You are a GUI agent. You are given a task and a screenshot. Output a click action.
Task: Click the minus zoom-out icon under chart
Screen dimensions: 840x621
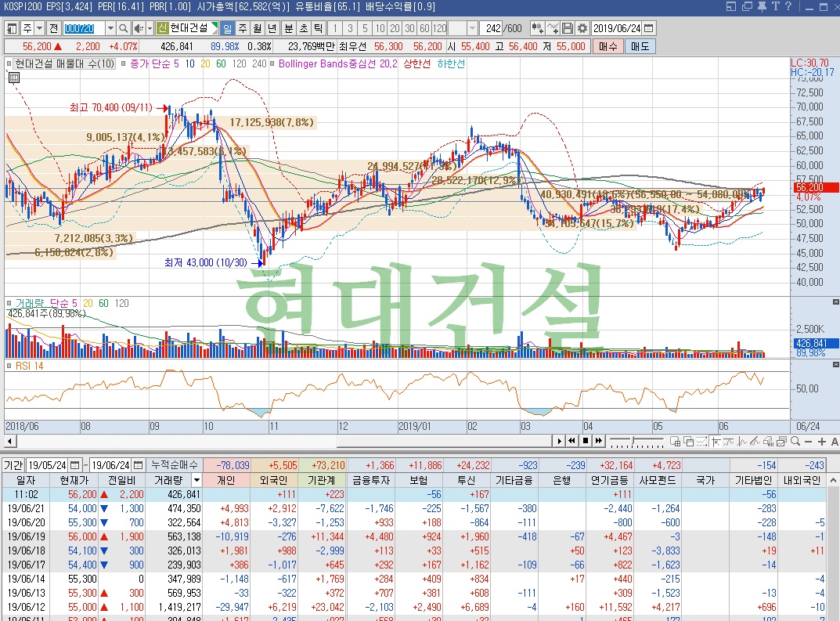pyautogui.click(x=809, y=442)
